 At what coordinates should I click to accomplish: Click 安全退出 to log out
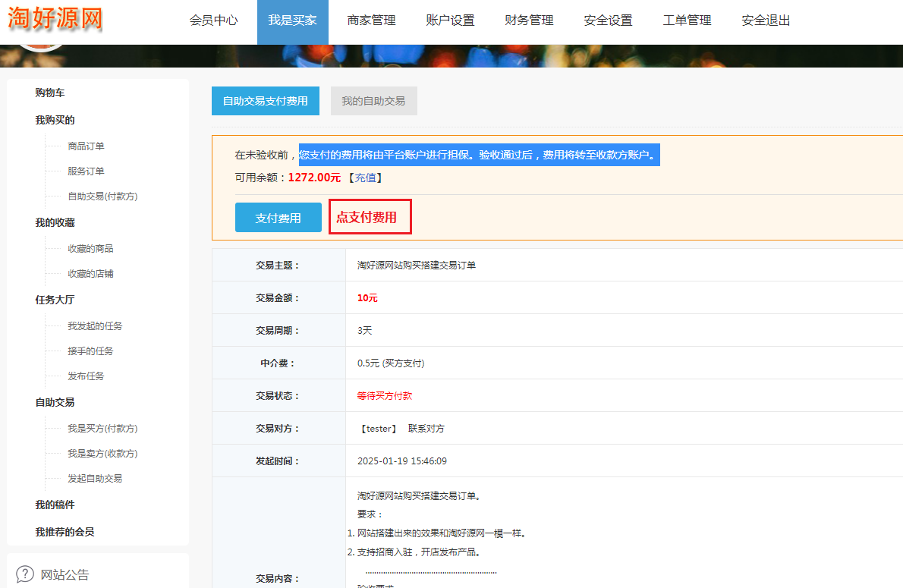click(766, 20)
